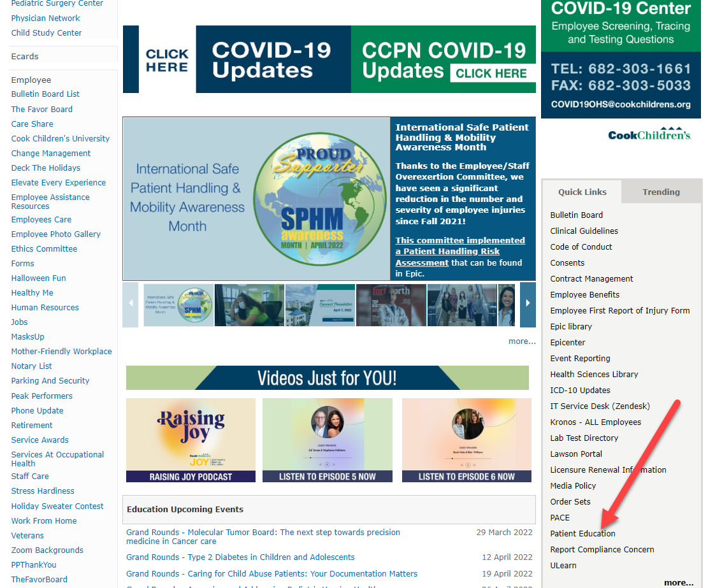The height and width of the screenshot is (588, 715).
Task: Switch to the Quick Links tab
Action: pos(582,192)
